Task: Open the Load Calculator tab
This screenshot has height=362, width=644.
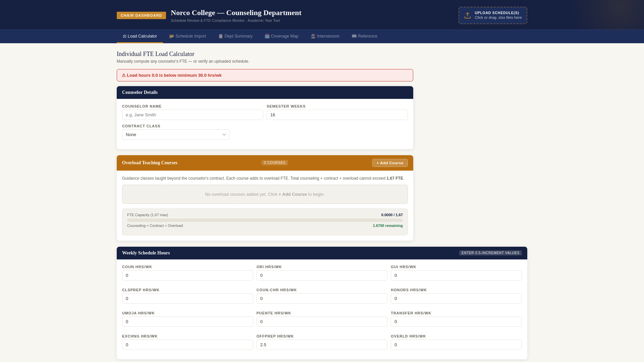Action: pos(140,36)
